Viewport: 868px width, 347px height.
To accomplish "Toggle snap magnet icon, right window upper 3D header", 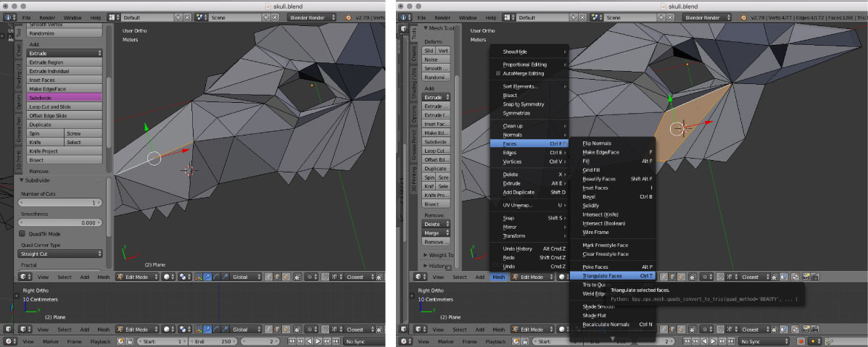I will pyautogui.click(x=720, y=277).
